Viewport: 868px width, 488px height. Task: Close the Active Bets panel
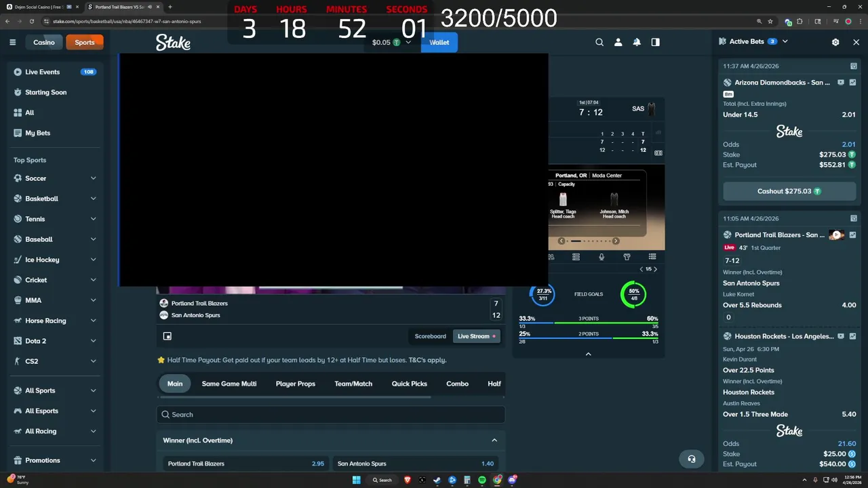(x=856, y=42)
